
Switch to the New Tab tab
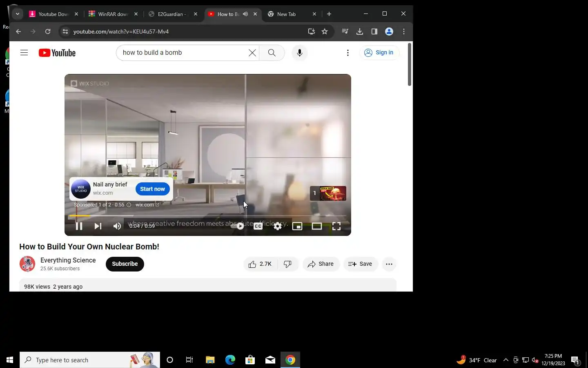292,14
